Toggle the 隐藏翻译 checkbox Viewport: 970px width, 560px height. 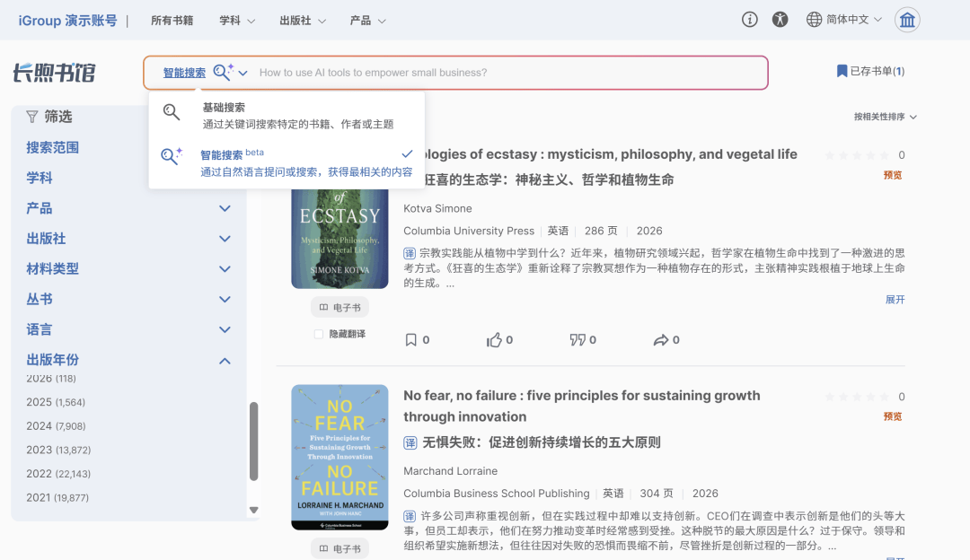tap(319, 334)
